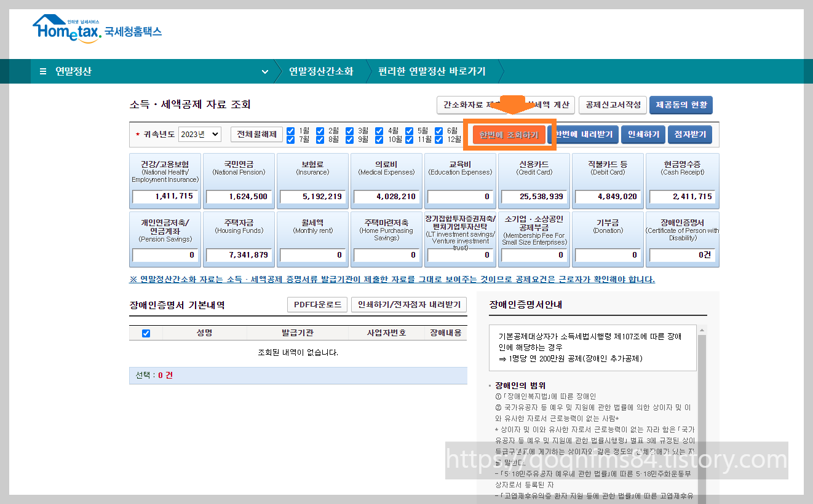Click the 장애인증명서안내 panel heading
This screenshot has height=504, width=813.
526,304
